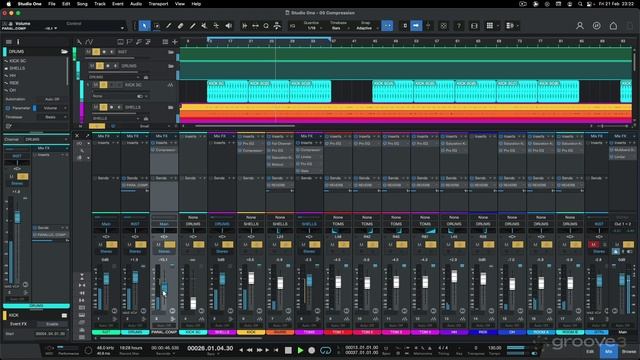The height and width of the screenshot is (360, 640).
Task: Click the PARAL.COMP send on second mixer channel
Action: point(135,185)
